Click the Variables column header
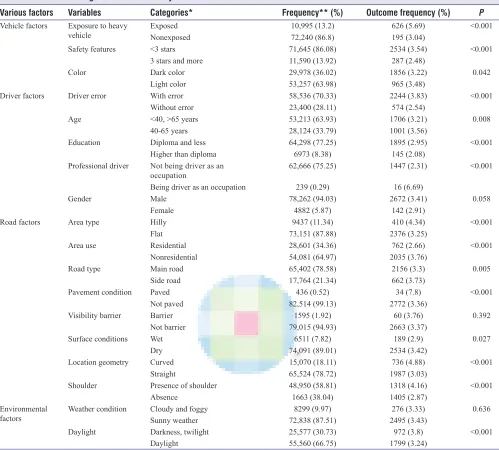Screen dimensions: 499x450 [84, 13]
